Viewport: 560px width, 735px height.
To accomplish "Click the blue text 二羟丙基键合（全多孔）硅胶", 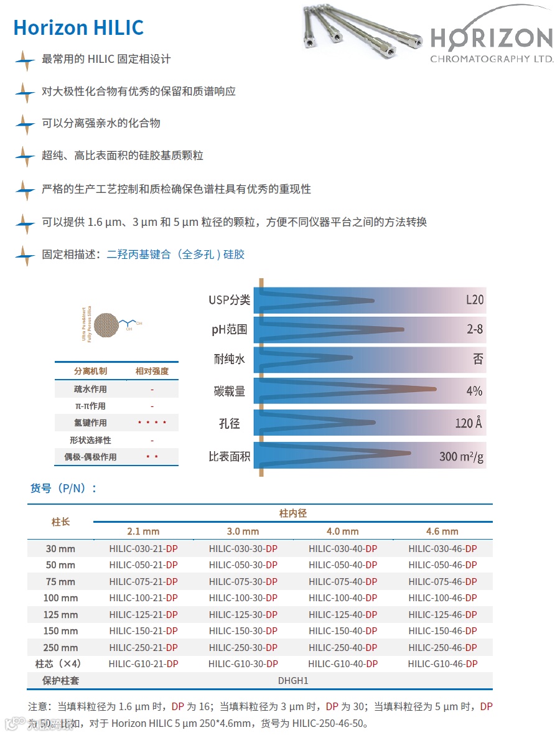I will (x=175, y=255).
